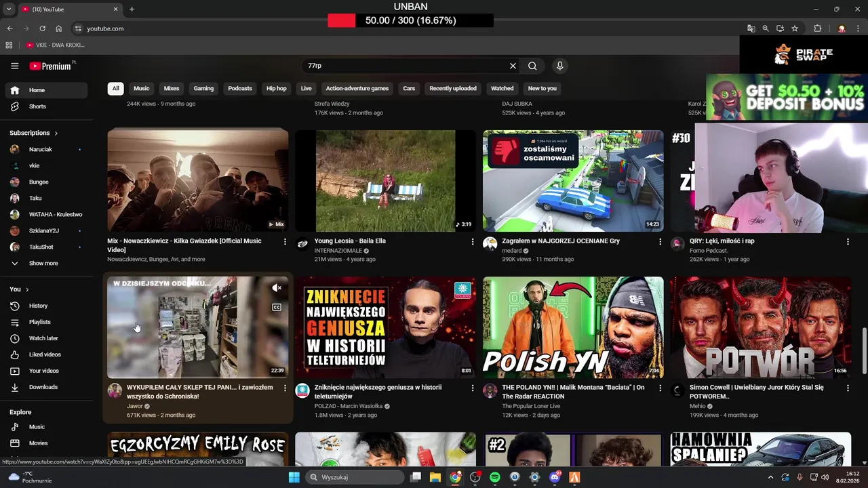Image resolution: width=868 pixels, height=488 pixels.
Task: Open the Naruciak subscription channel
Action: (46, 149)
